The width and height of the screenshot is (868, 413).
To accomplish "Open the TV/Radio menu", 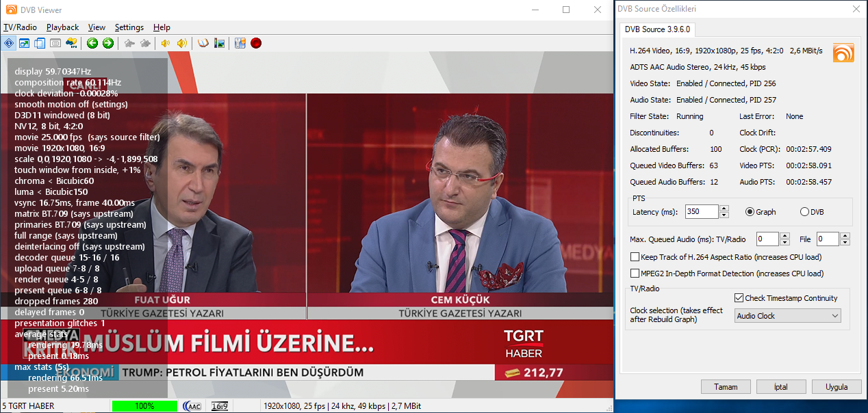I will 20,27.
